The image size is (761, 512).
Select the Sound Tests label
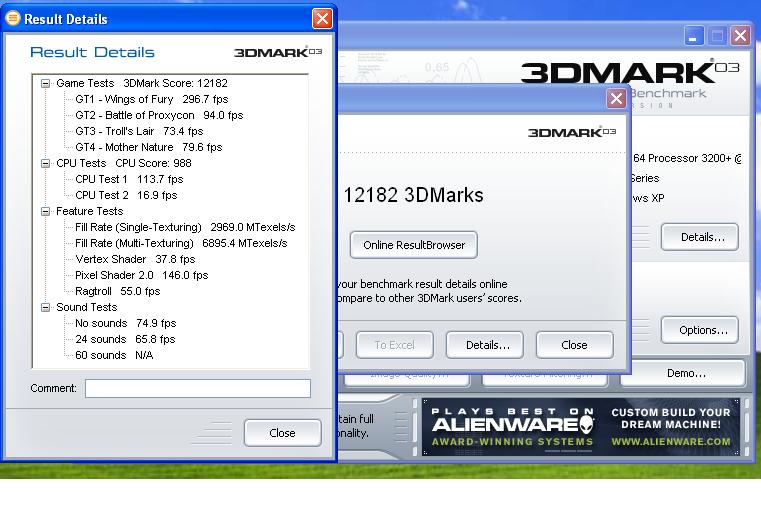87,308
